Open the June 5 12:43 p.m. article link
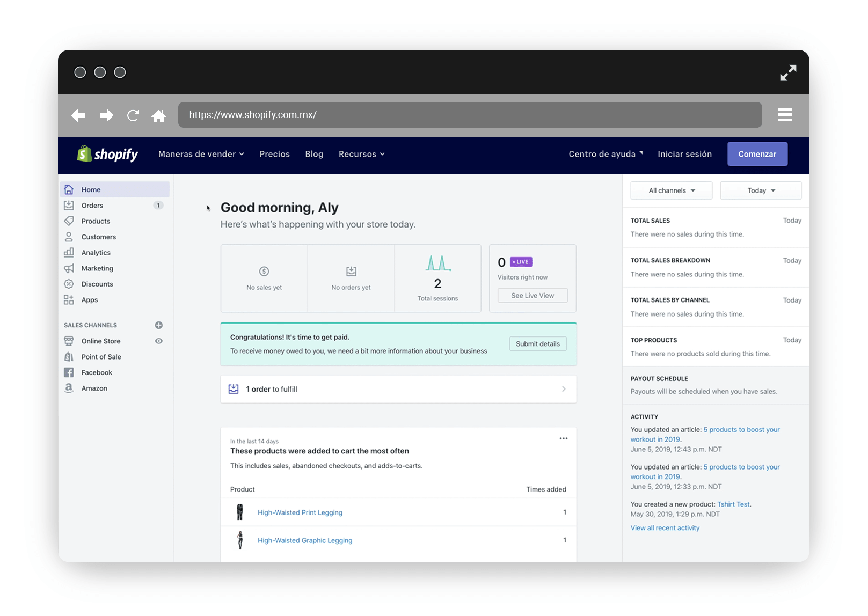The height and width of the screenshot is (616, 868). (705, 434)
